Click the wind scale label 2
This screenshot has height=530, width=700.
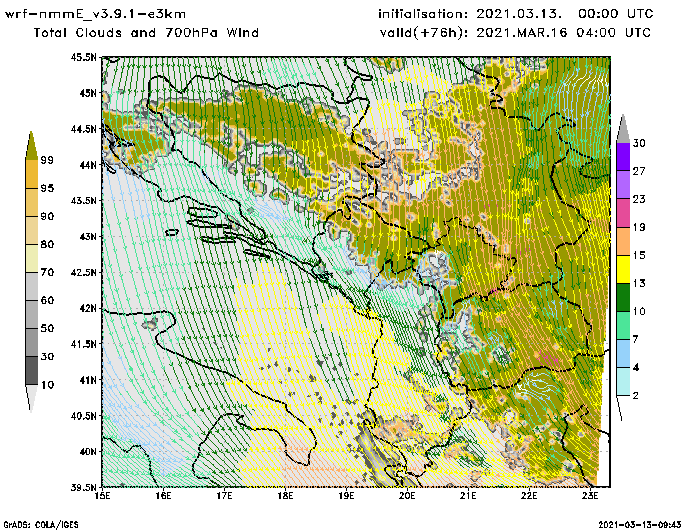636,396
